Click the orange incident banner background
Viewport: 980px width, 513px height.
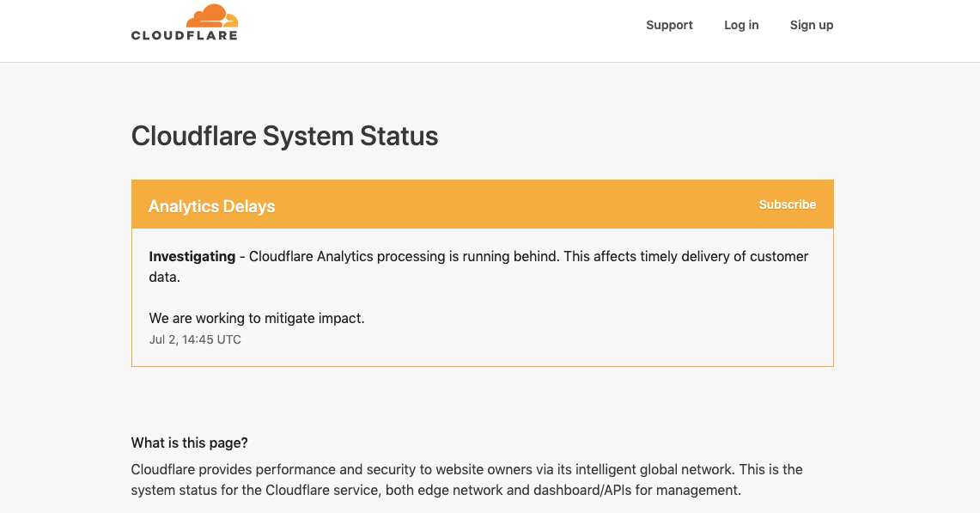click(x=515, y=205)
